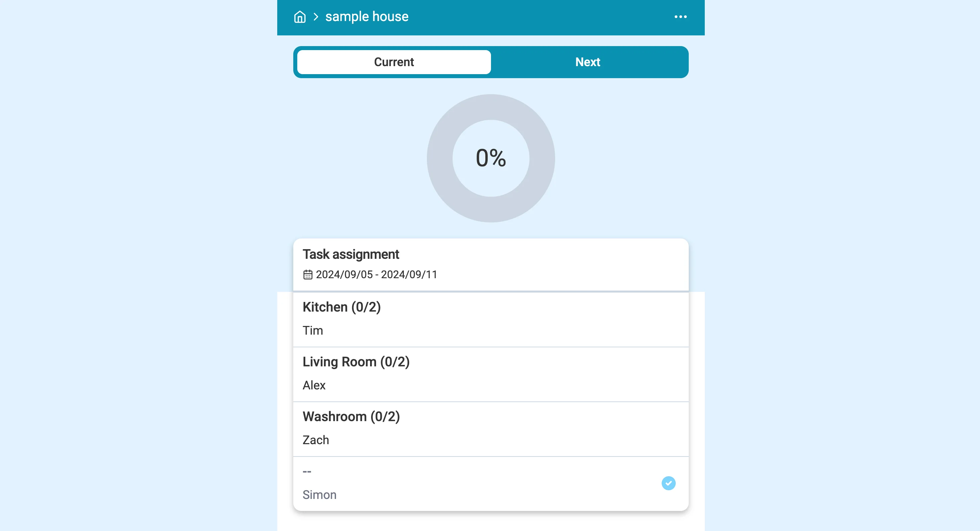Click the Simon unassigned row
This screenshot has height=531, width=980.
coord(491,484)
